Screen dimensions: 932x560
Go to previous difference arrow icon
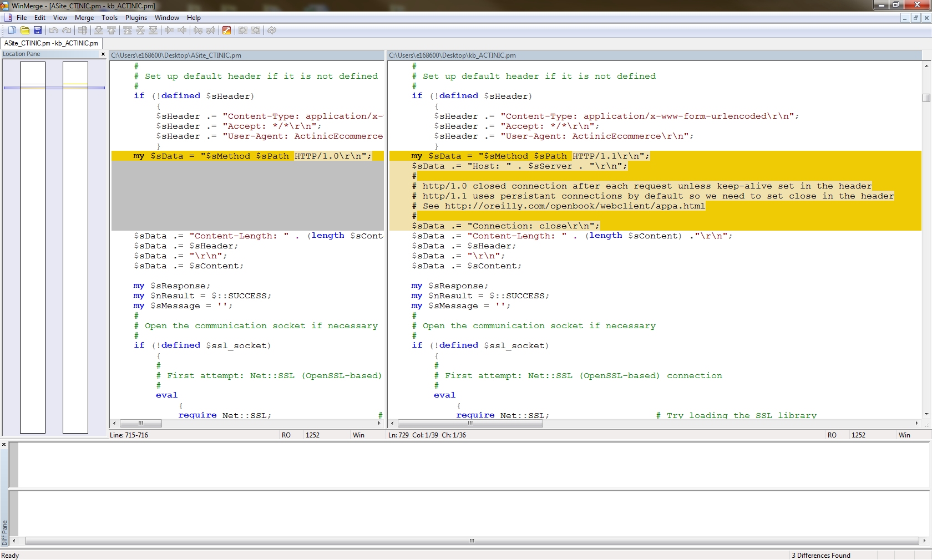click(112, 30)
